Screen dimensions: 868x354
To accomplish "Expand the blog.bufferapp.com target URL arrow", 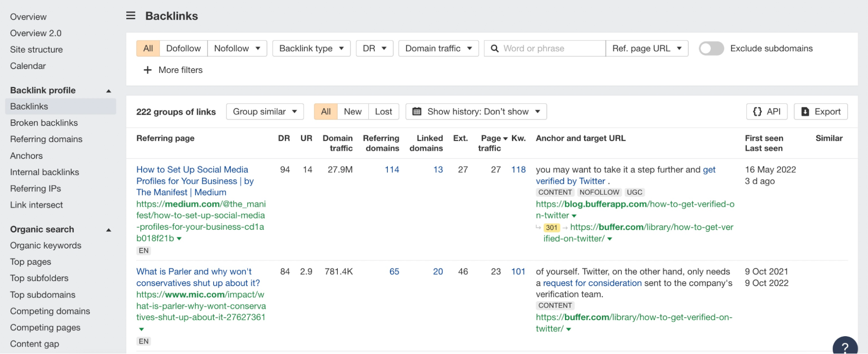I will click(x=574, y=216).
